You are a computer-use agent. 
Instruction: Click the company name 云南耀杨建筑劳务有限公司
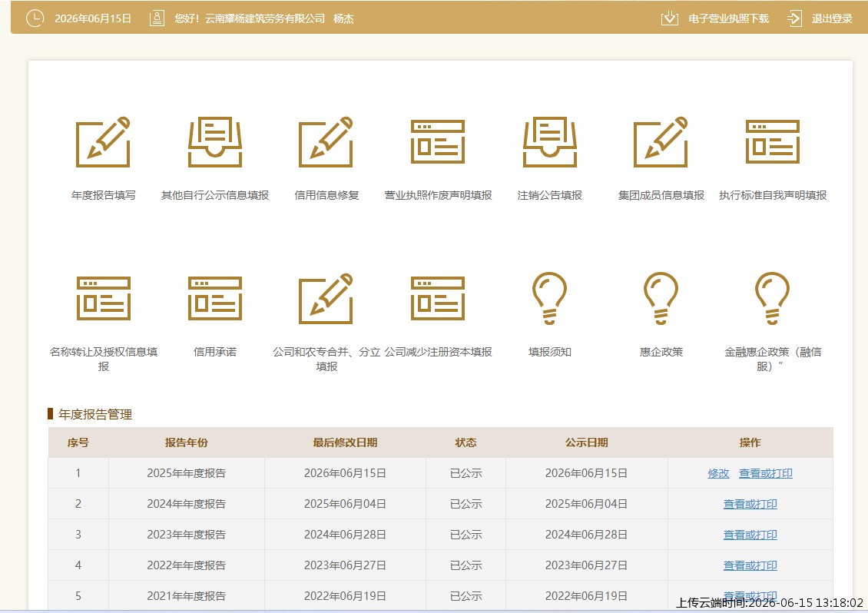point(264,19)
